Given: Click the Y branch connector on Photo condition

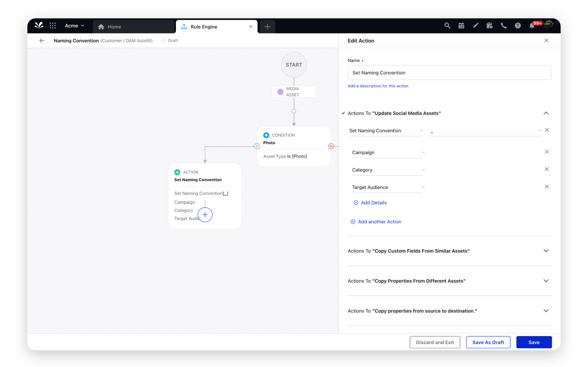Looking at the screenshot, I should click(x=257, y=146).
